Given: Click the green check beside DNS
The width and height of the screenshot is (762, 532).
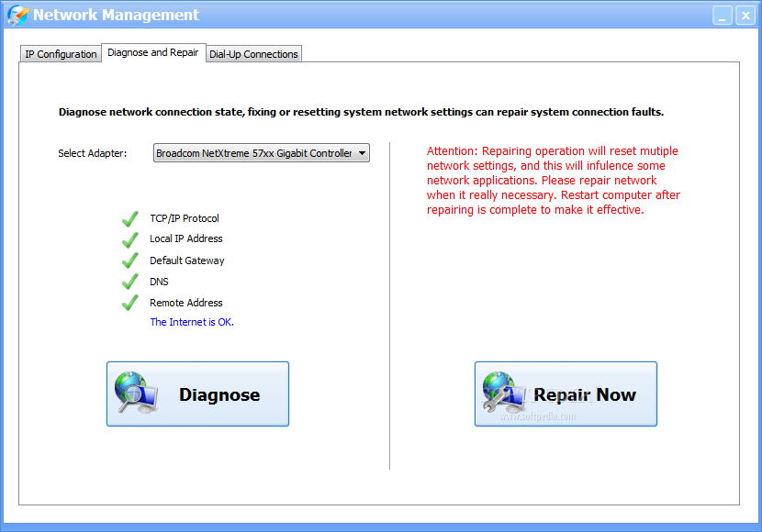Looking at the screenshot, I should tap(129, 282).
